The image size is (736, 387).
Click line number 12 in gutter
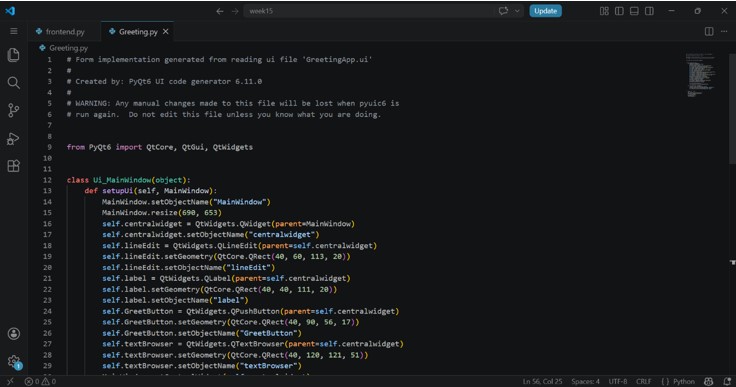point(47,180)
